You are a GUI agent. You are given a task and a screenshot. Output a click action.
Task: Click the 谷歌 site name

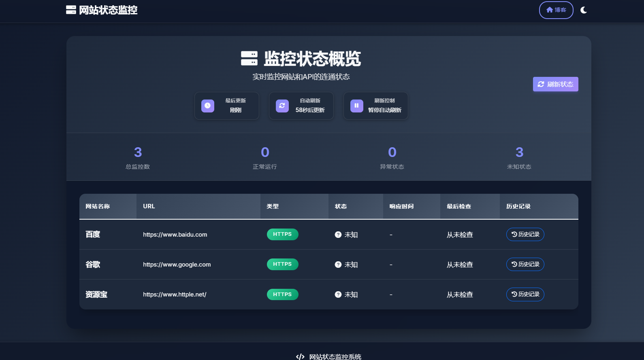coord(93,265)
